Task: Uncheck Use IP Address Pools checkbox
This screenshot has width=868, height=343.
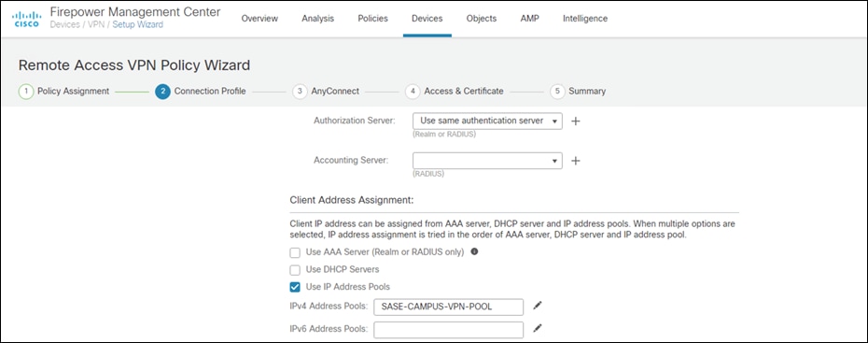Action: [295, 287]
